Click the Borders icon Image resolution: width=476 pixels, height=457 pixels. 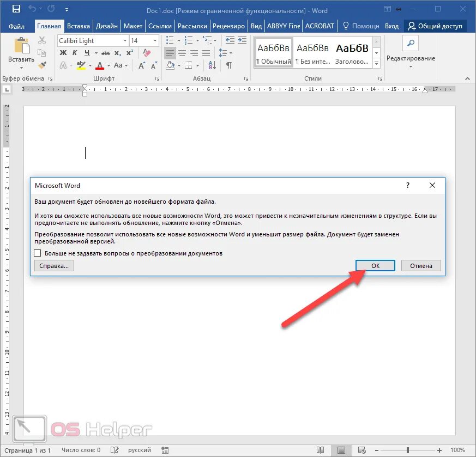189,65
